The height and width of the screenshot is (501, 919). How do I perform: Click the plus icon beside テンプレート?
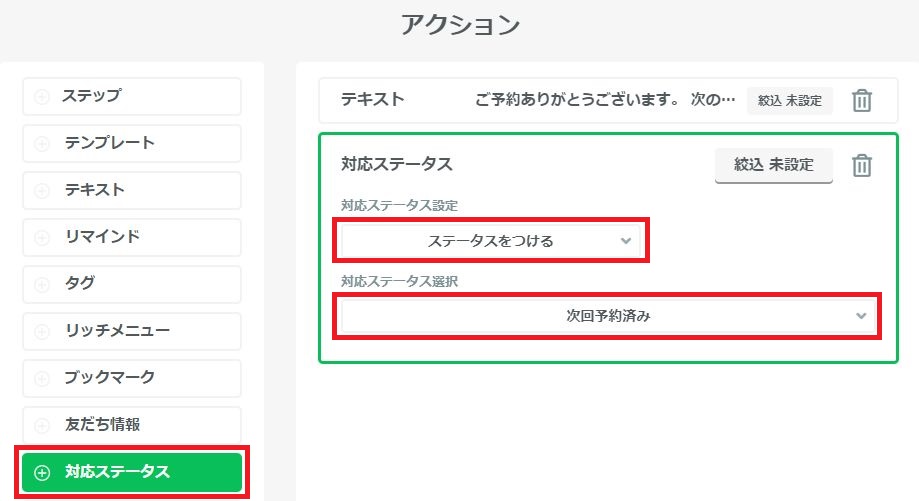point(42,144)
